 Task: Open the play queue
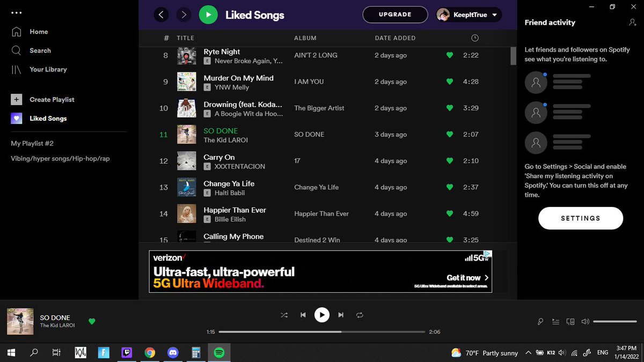pyautogui.click(x=555, y=321)
